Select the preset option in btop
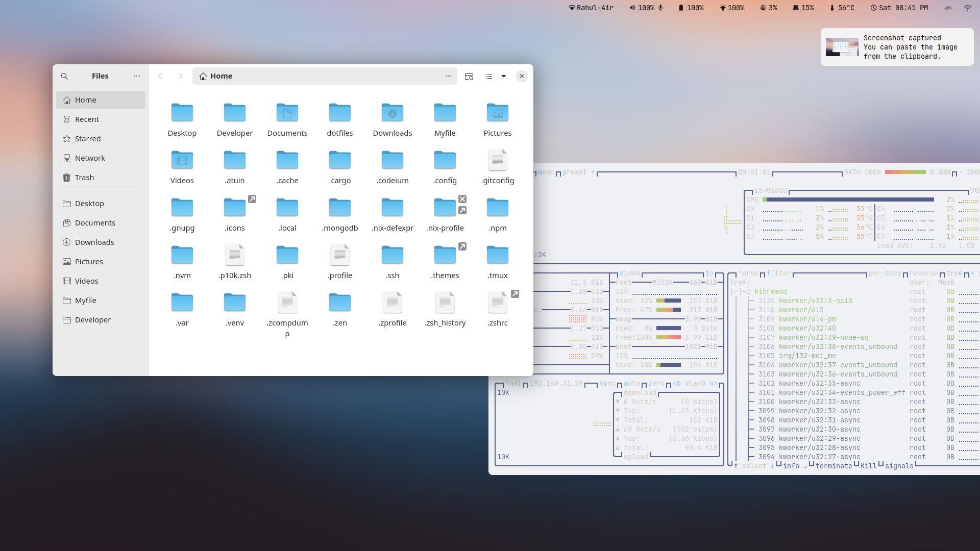This screenshot has height=551, width=980. click(575, 172)
